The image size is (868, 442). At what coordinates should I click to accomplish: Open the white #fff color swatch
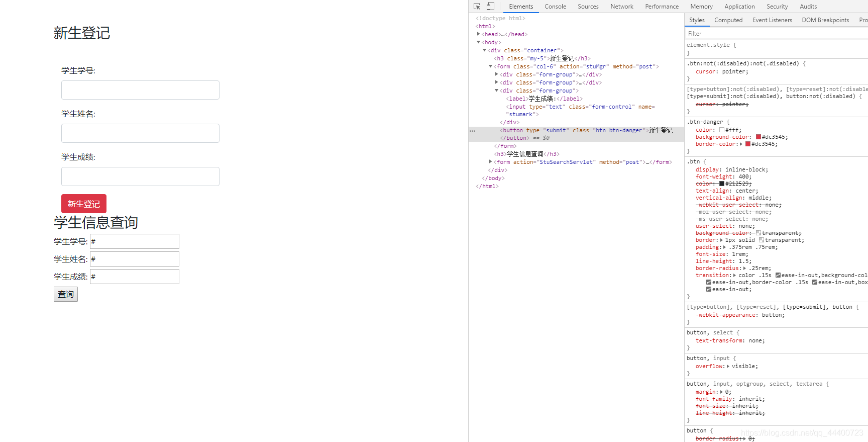pos(722,130)
